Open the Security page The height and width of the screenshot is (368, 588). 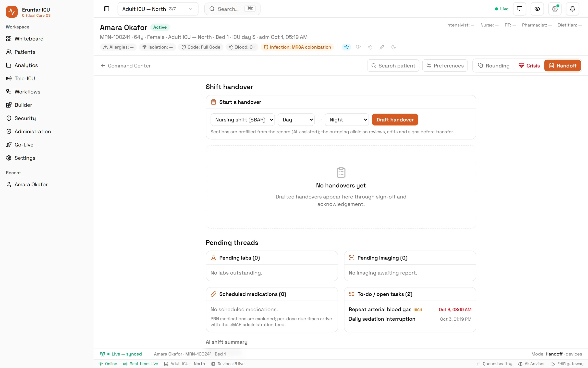[47, 118]
